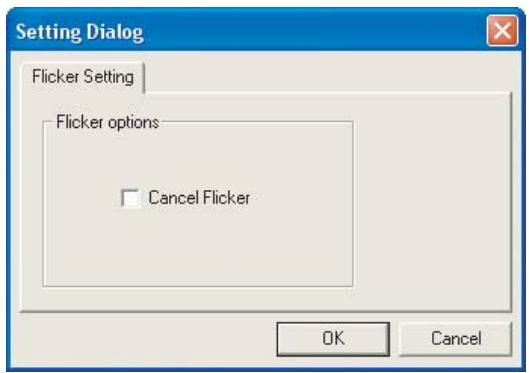Click the Setting Dialog title text

point(80,32)
